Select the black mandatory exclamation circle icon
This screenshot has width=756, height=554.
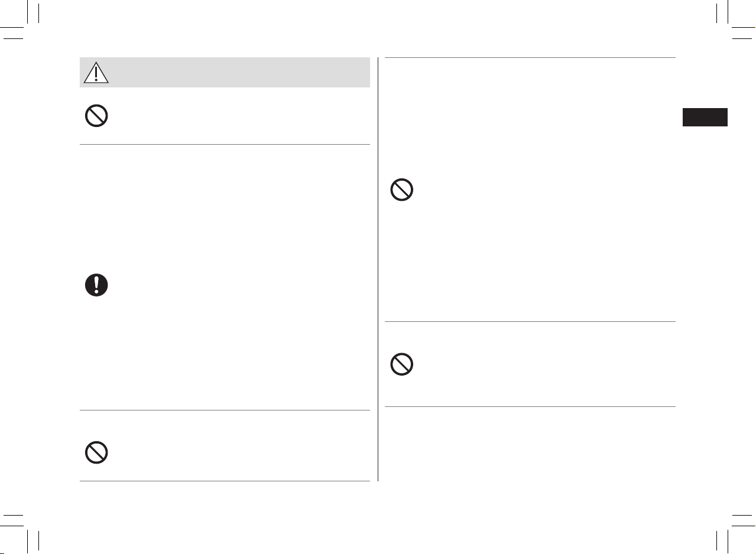[x=96, y=285]
